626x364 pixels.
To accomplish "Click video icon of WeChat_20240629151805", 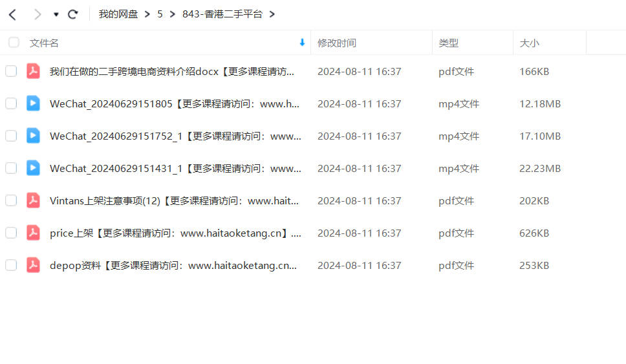I will pyautogui.click(x=33, y=103).
